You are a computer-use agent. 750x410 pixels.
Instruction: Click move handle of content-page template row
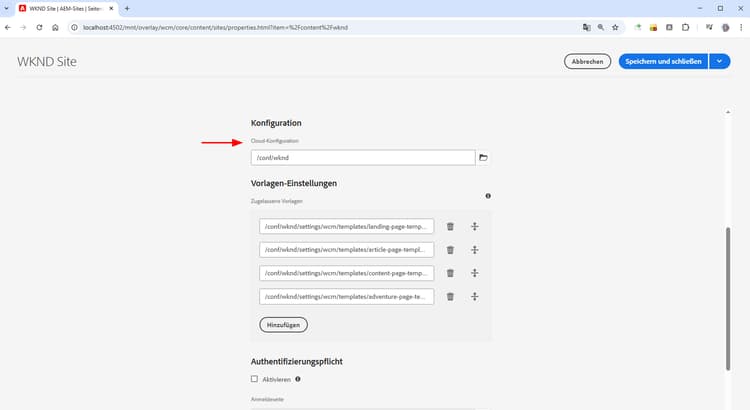pyautogui.click(x=474, y=273)
